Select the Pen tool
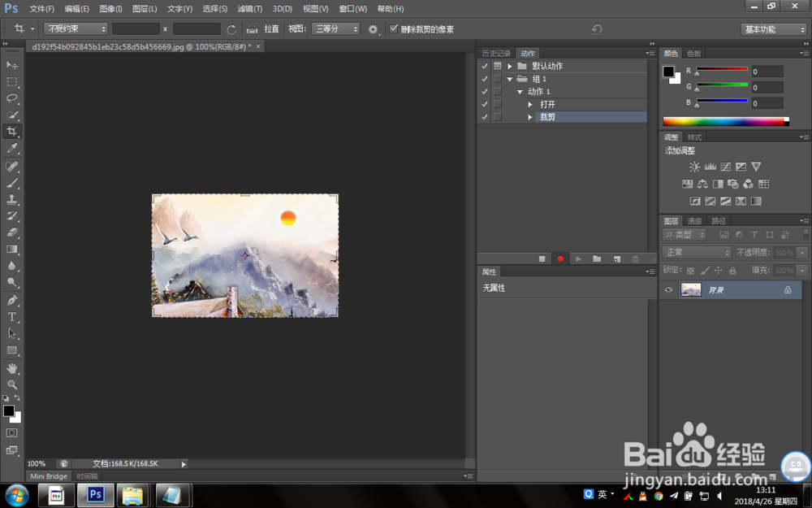 coord(12,300)
